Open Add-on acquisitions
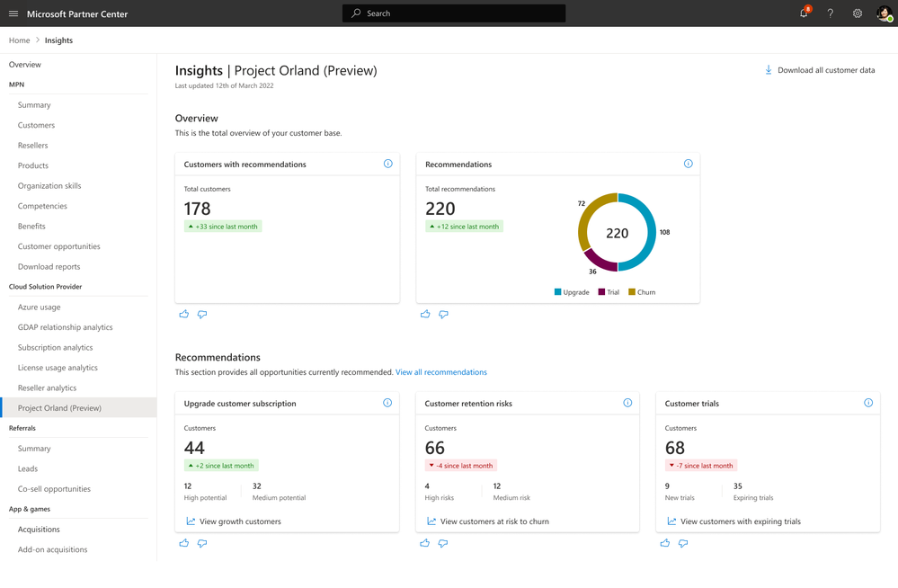This screenshot has width=898, height=588. coord(53,549)
